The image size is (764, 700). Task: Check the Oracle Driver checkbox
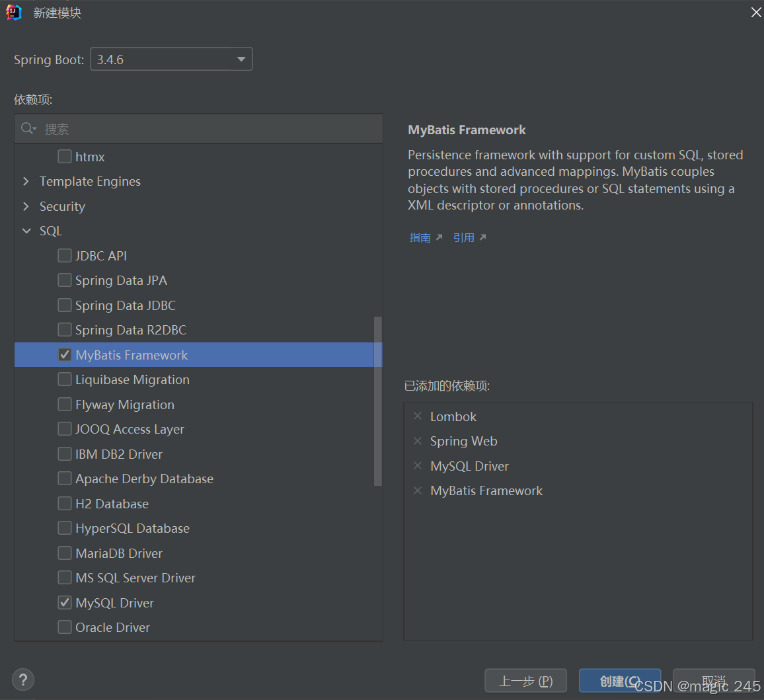click(64, 627)
